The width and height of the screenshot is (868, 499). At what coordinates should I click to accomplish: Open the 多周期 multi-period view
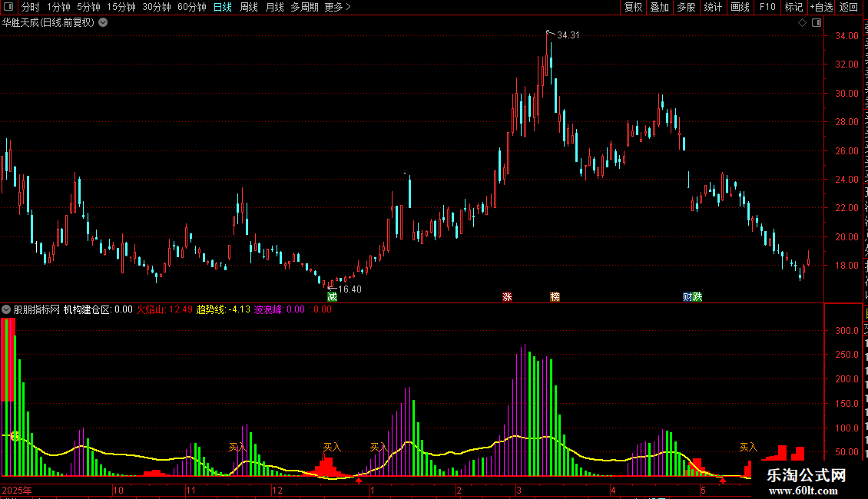[x=304, y=7]
